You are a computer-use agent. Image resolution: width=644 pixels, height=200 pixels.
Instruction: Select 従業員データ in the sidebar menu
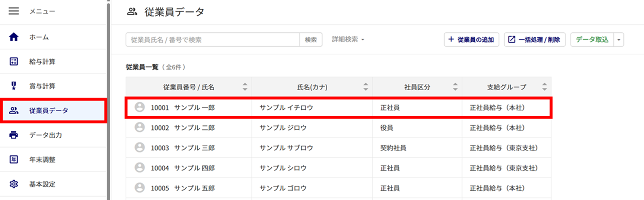pyautogui.click(x=53, y=110)
